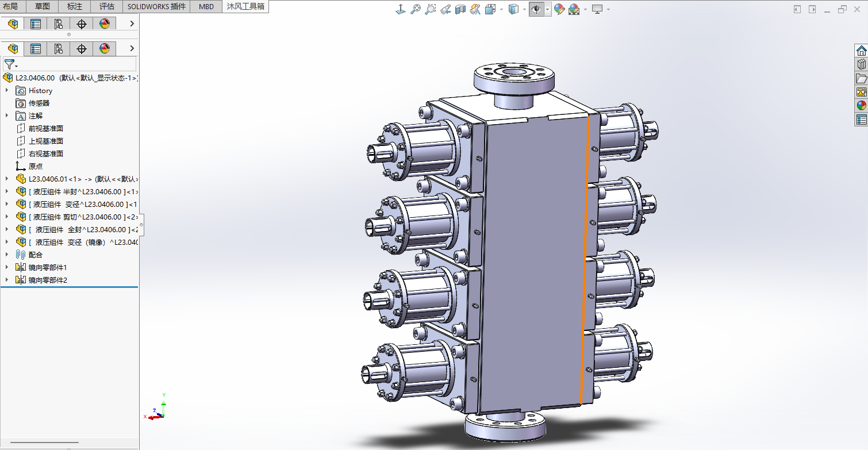The width and height of the screenshot is (868, 450).
Task: Expand the 液压组件 半封 component node
Action: [x=7, y=191]
